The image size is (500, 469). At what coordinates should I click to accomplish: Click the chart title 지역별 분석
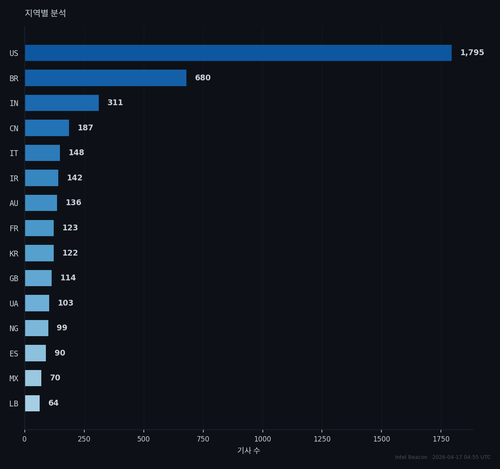tap(45, 13)
